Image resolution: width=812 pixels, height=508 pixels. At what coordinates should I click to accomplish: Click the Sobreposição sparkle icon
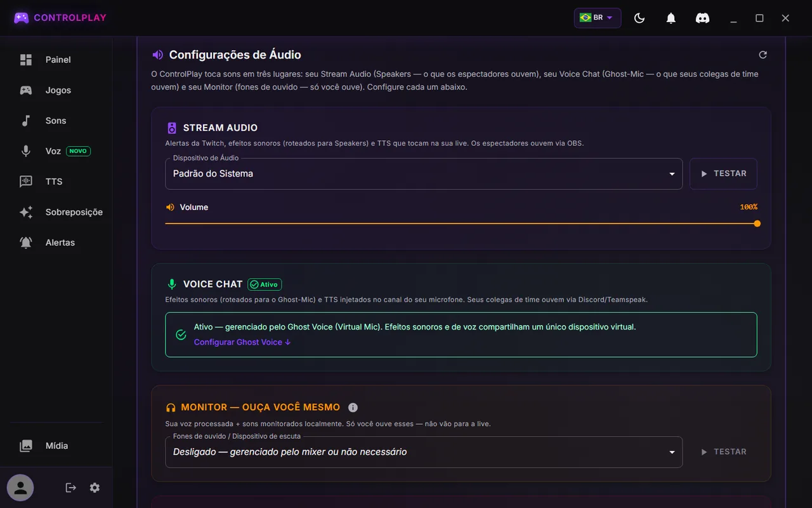coord(26,212)
